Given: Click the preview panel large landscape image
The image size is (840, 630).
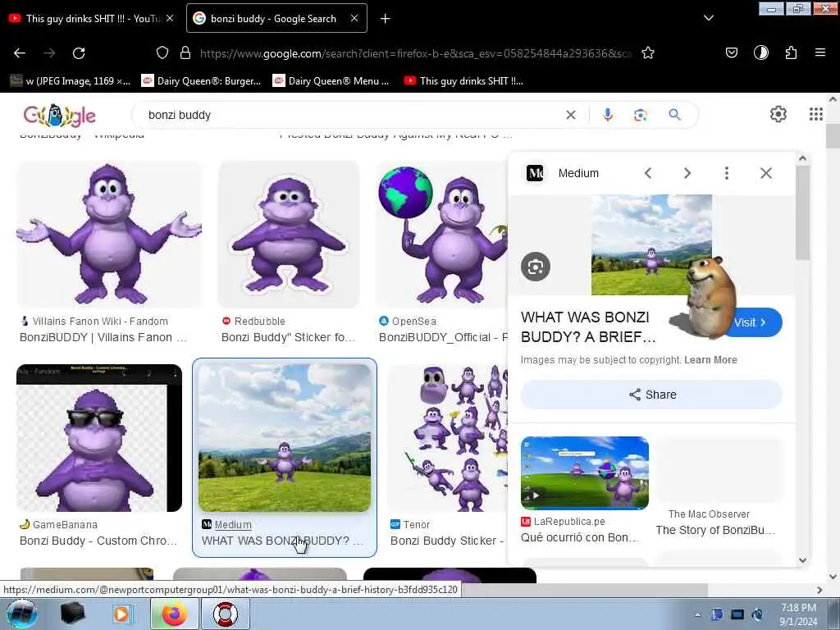Looking at the screenshot, I should pos(651,244).
